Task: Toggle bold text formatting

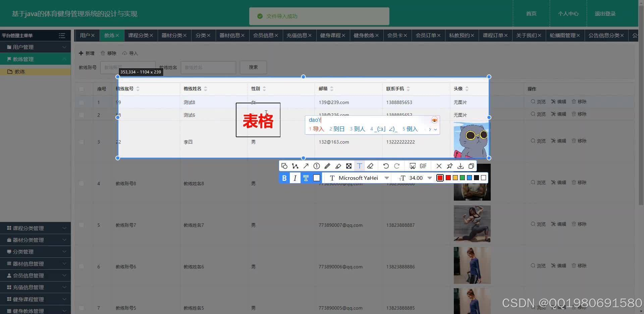Action: [x=284, y=178]
